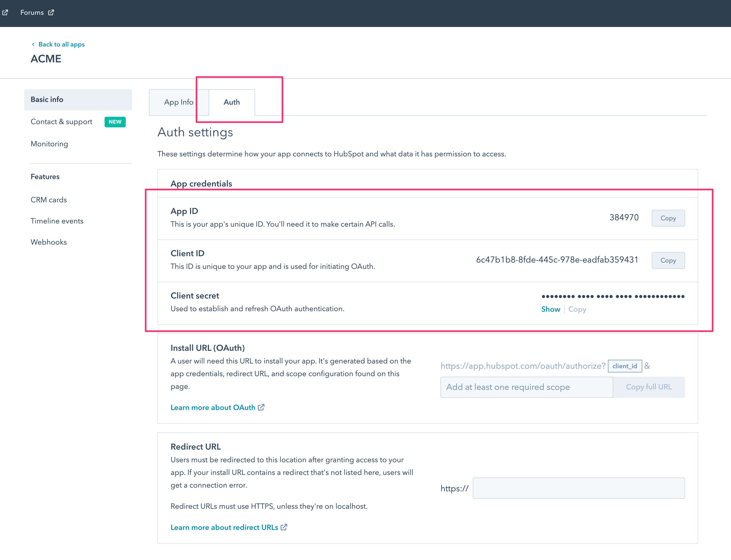
Task: Copy the client secret
Action: pos(577,309)
